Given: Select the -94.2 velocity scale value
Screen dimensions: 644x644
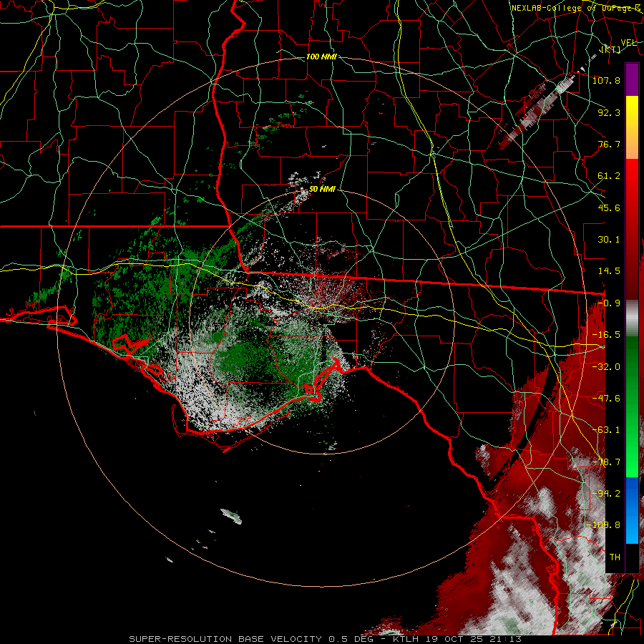Looking at the screenshot, I should (606, 494).
